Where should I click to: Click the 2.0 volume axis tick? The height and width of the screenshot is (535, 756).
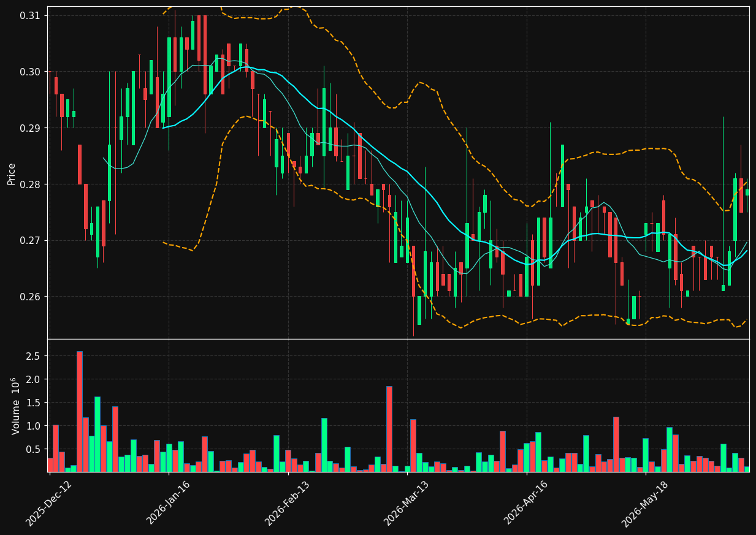tap(34, 379)
